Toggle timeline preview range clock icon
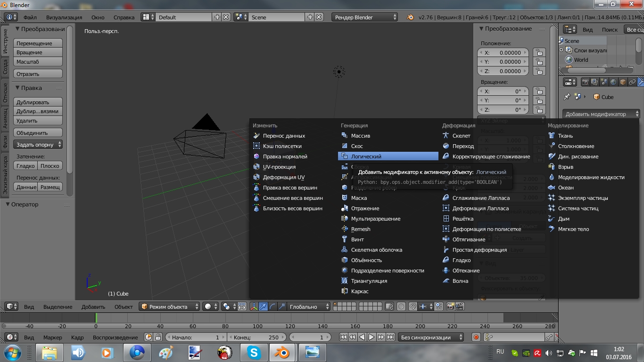The height and width of the screenshot is (362, 644). pyautogui.click(x=149, y=337)
